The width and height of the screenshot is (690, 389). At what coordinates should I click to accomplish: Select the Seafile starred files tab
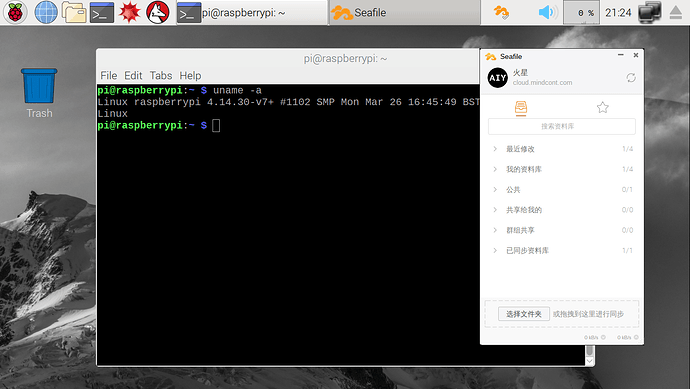(602, 107)
